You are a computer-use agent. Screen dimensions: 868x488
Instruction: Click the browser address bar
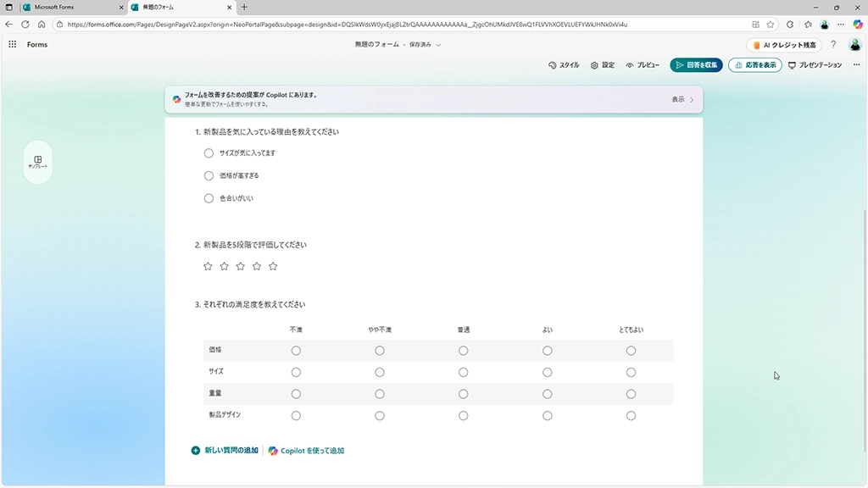point(381,25)
